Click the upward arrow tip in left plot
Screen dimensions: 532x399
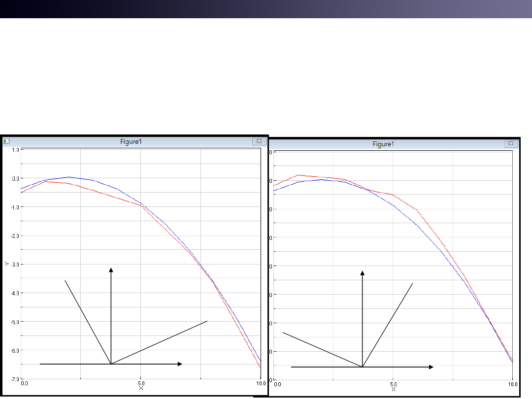tap(111, 269)
